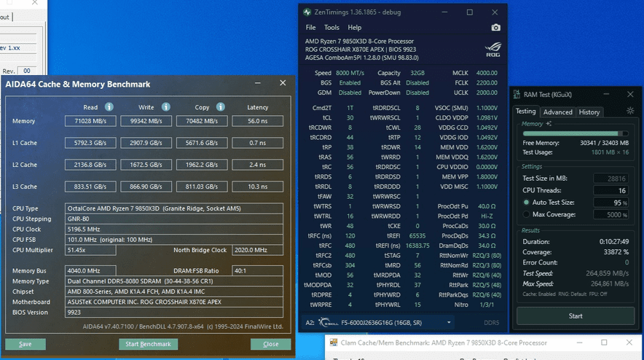Click the Max Coverage percent field
The width and height of the screenshot is (644, 360).
pyautogui.click(x=610, y=214)
